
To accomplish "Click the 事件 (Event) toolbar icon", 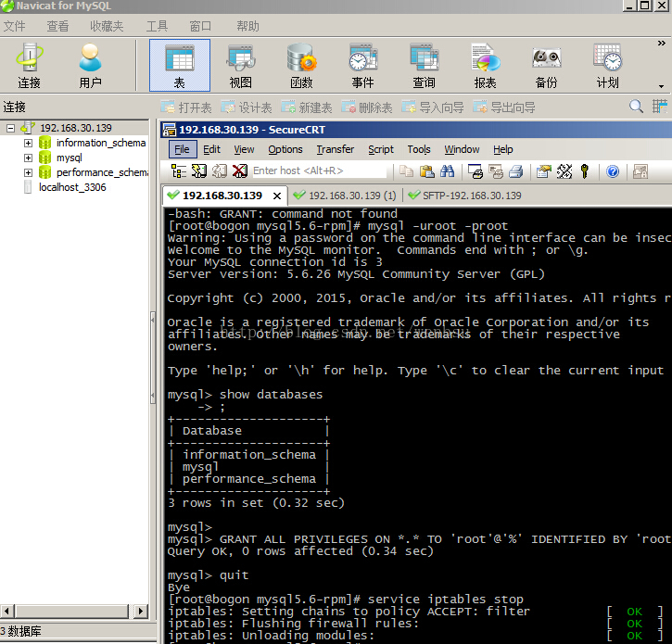I will [x=363, y=66].
